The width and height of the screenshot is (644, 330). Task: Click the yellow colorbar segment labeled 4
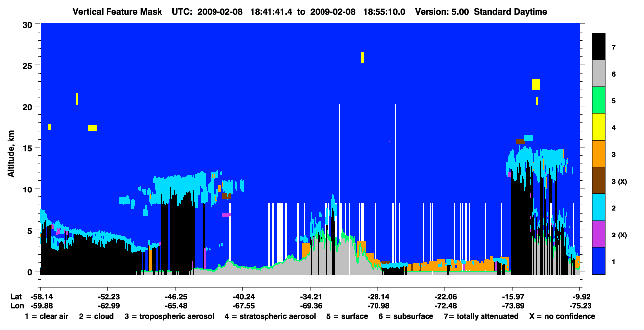point(599,127)
